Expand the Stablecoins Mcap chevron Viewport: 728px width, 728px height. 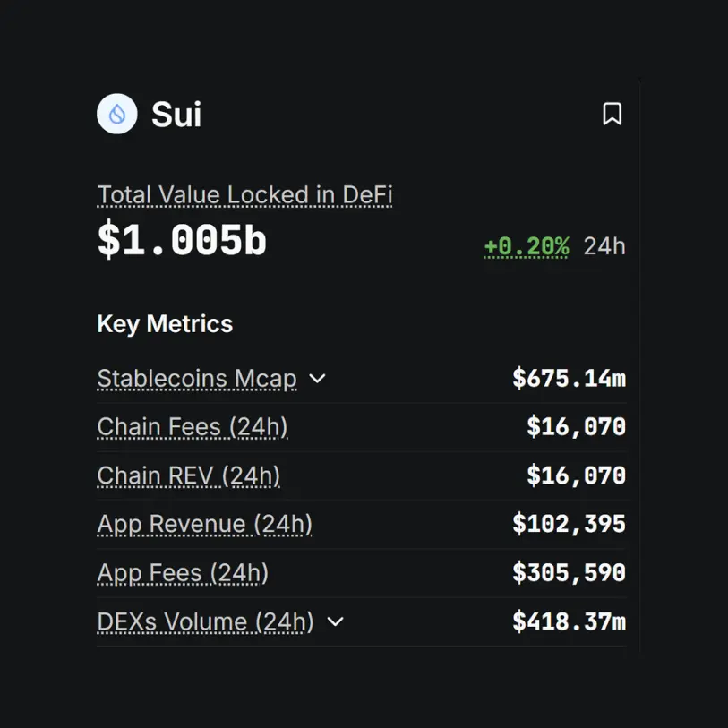point(317,379)
